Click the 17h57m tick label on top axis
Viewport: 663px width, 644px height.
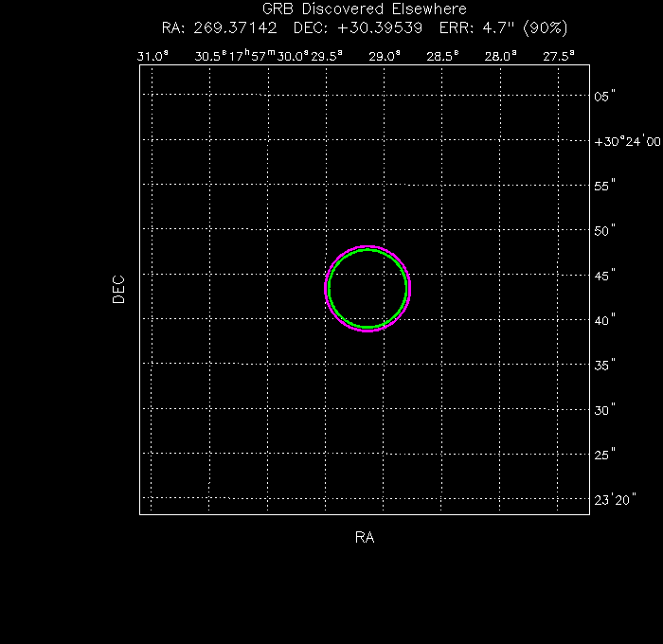point(251,56)
